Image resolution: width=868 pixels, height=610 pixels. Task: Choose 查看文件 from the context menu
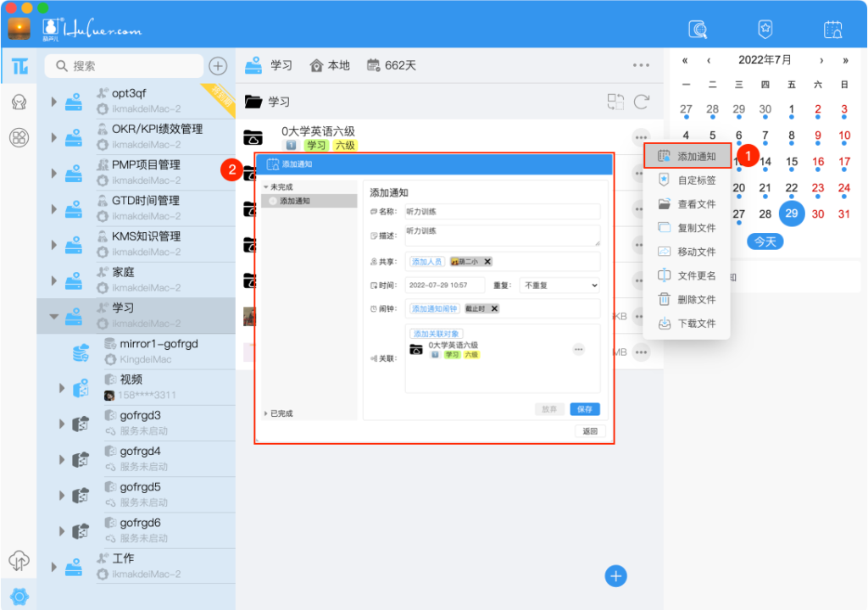coord(687,204)
